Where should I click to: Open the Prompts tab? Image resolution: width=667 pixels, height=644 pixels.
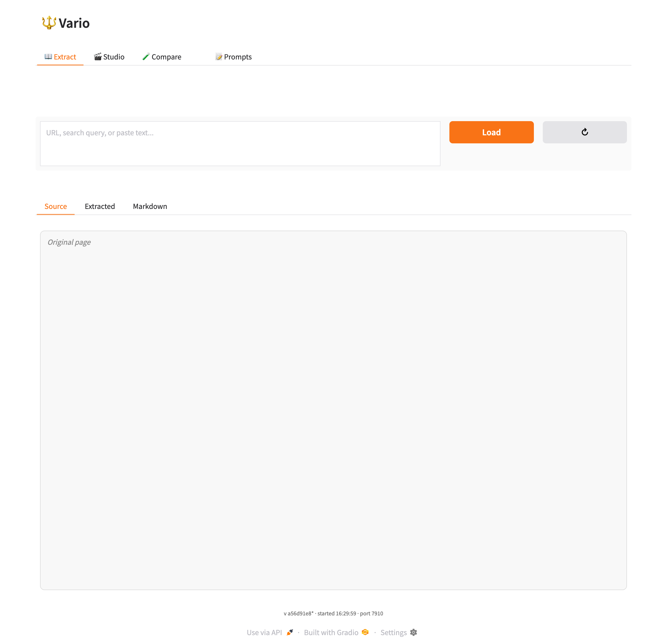click(x=233, y=57)
